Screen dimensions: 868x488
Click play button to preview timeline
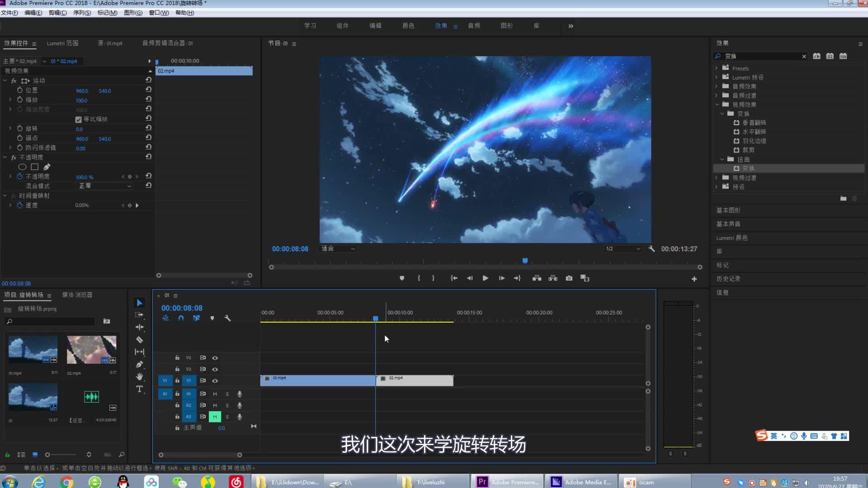(485, 278)
